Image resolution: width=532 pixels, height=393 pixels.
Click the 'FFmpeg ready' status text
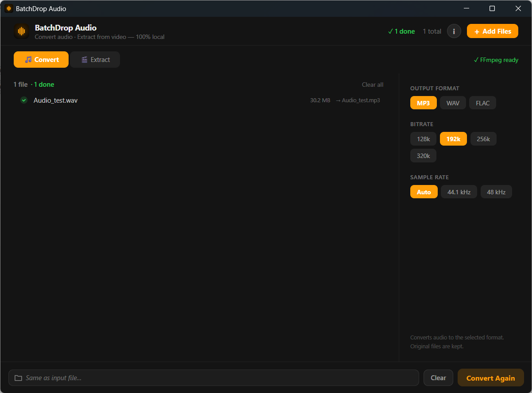(x=496, y=60)
